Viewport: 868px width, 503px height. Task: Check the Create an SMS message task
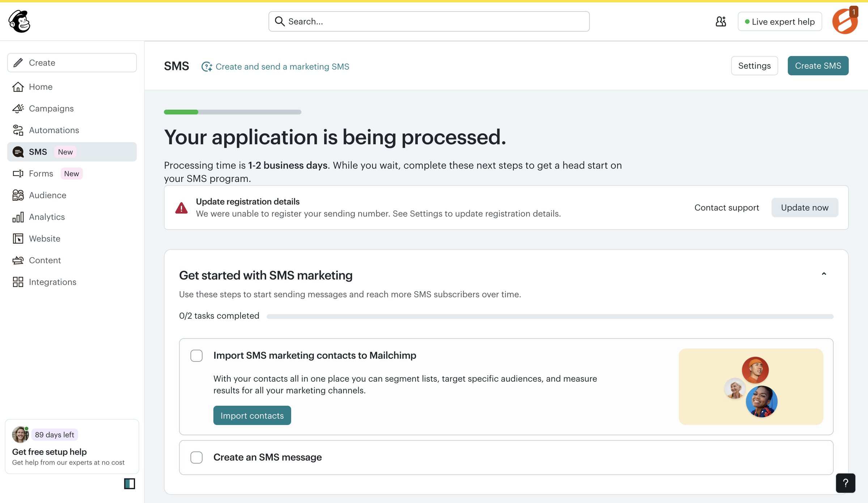tap(196, 457)
